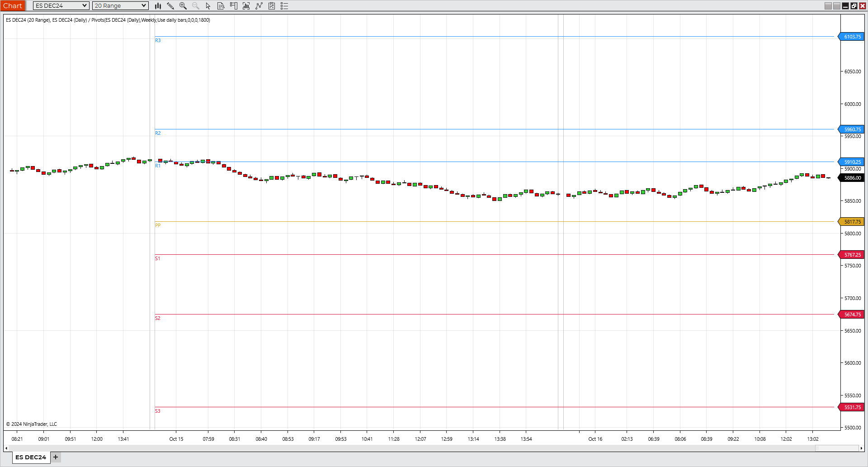Viewport: 868px width, 467px height.
Task: Click the 5850.00 price axis label
Action: 853,201
